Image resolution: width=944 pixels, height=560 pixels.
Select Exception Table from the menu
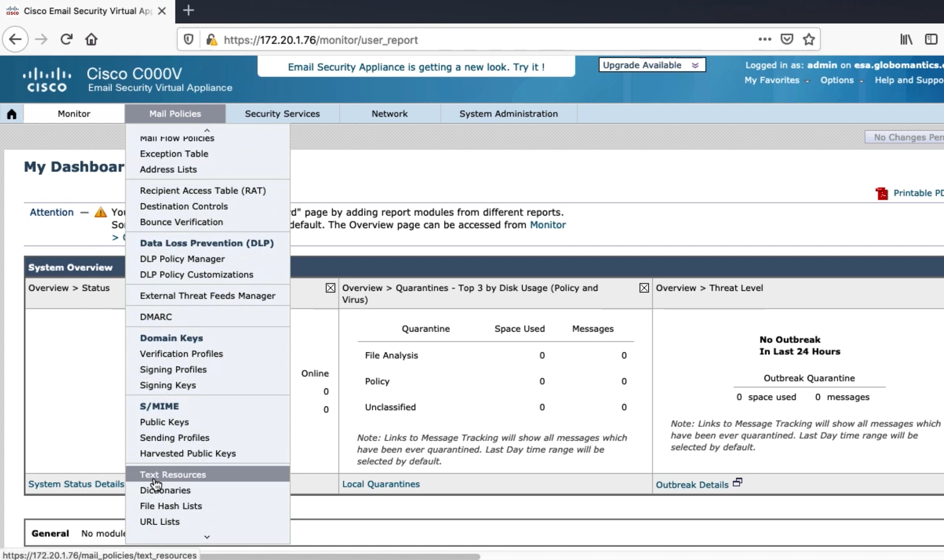coord(174,154)
